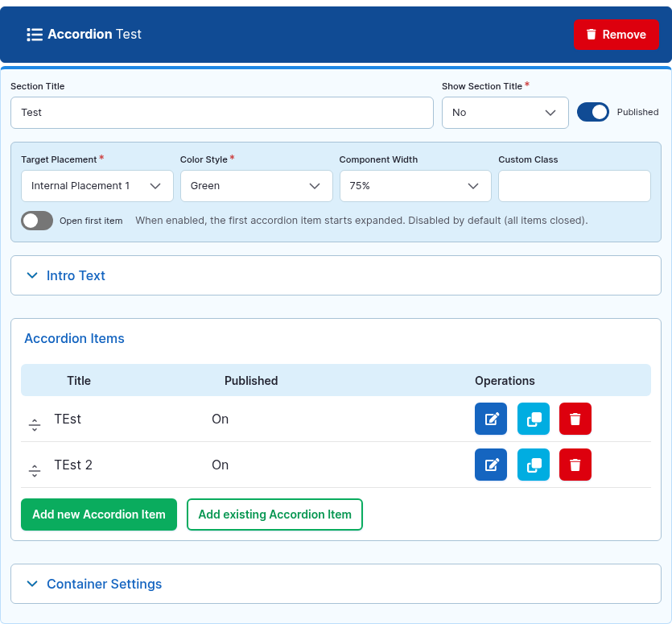Click the On value in TEst row

pos(220,419)
